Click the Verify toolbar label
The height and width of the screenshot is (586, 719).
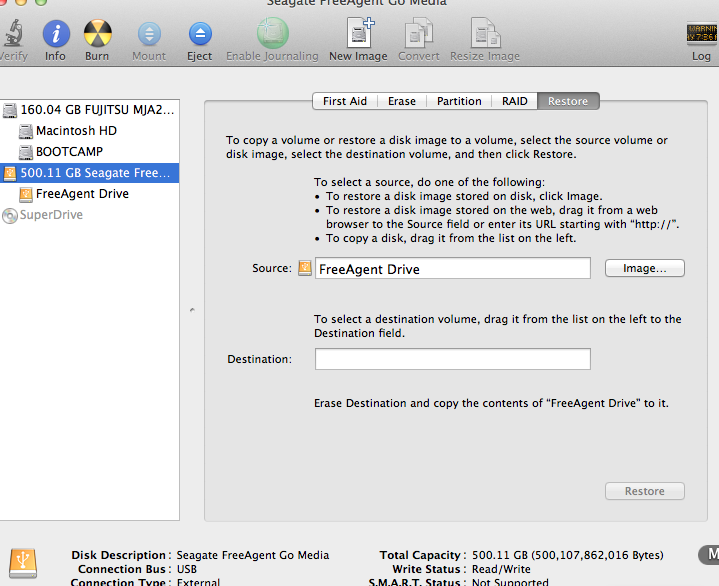pyautogui.click(x=14, y=56)
